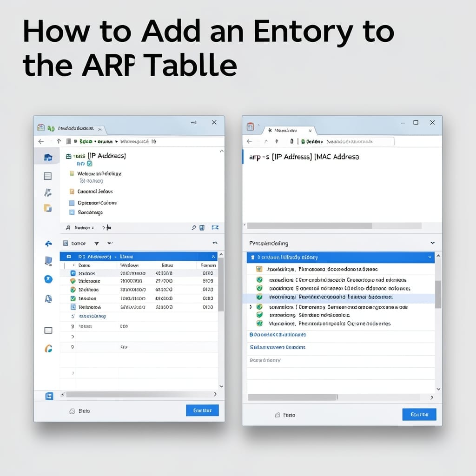Image resolution: width=476 pixels, height=476 pixels.
Task: Select the blue arrow icon in left sidebar
Action: (48, 244)
